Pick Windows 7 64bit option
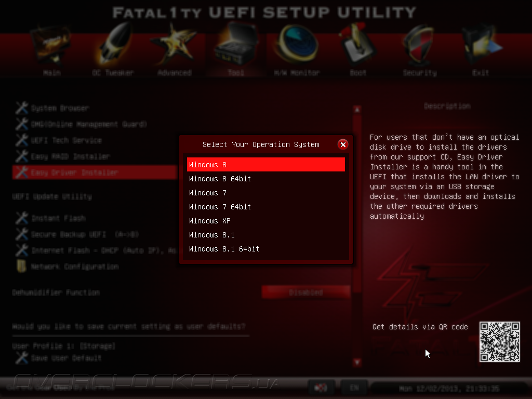 pos(265,207)
